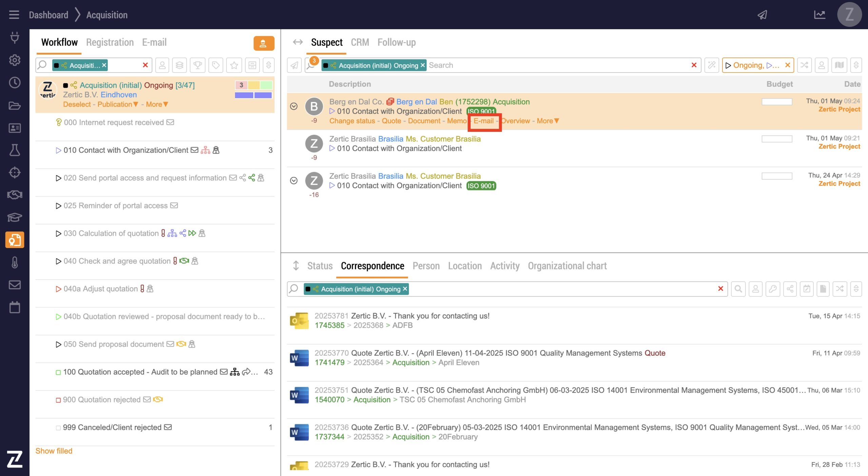
Task: Remove the Ongoing status filter with red X
Action: pos(787,65)
